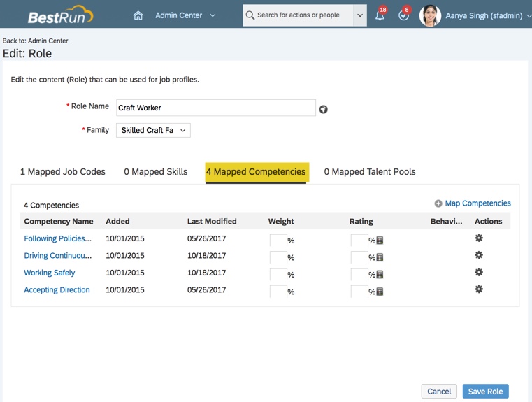Screen dimensions: 532x402
Task: Switch to the Mapped Skills tab
Action: (155, 171)
